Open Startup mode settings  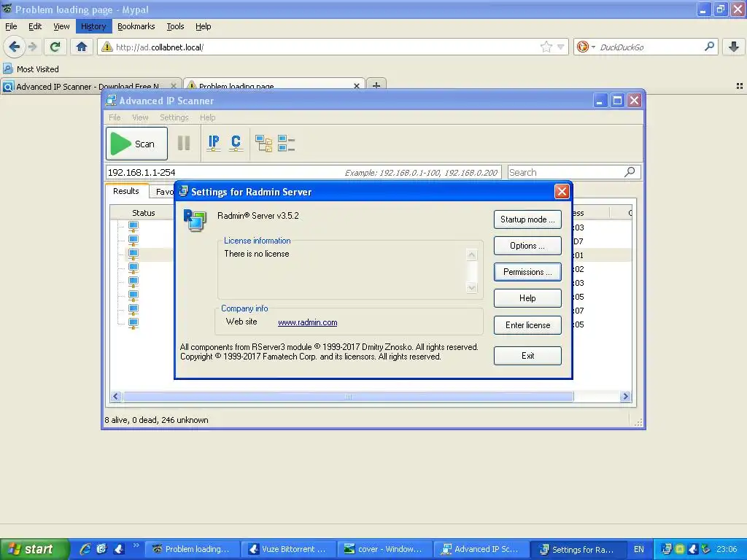[x=527, y=219]
